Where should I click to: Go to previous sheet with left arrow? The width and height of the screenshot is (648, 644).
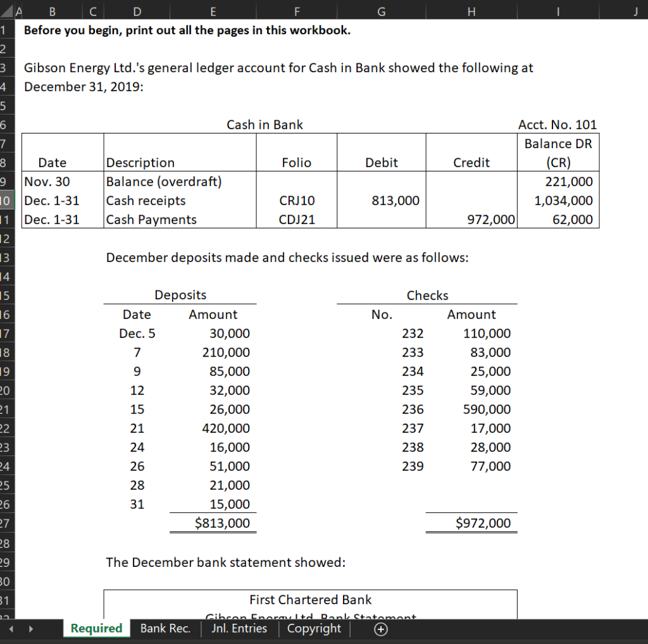click(11, 629)
